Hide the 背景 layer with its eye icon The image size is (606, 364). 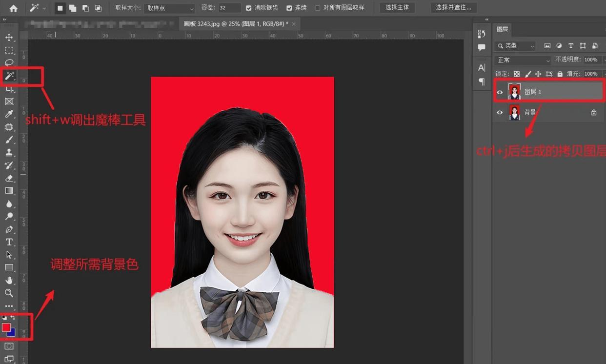coord(500,112)
